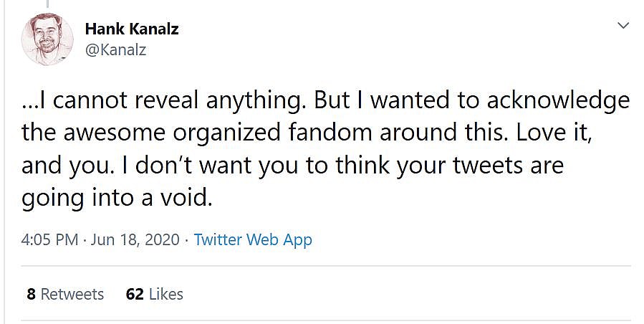Open the @Kanalz handle link
Image resolution: width=644 pixels, height=324 pixels.
coord(115,50)
